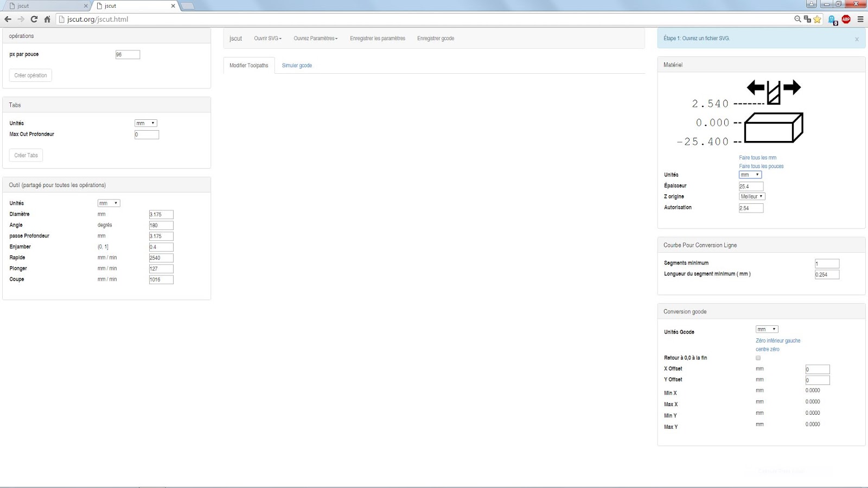
Task: Click the reload page icon
Action: (x=34, y=18)
